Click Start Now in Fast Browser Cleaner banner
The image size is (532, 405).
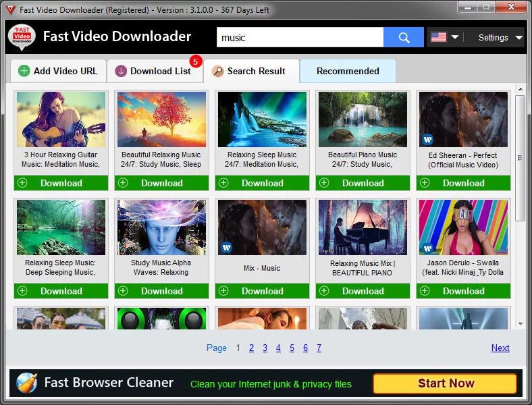pos(445,383)
